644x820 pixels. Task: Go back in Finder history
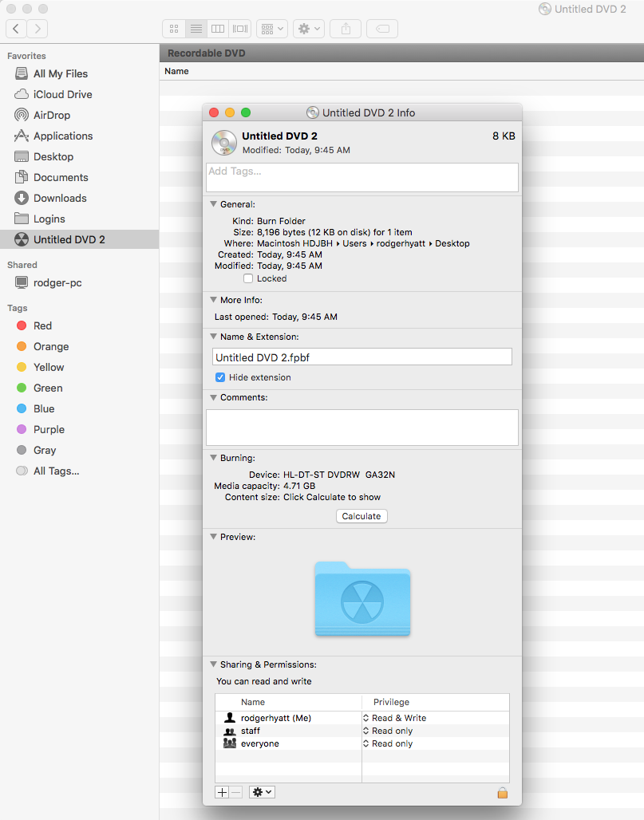(16, 29)
